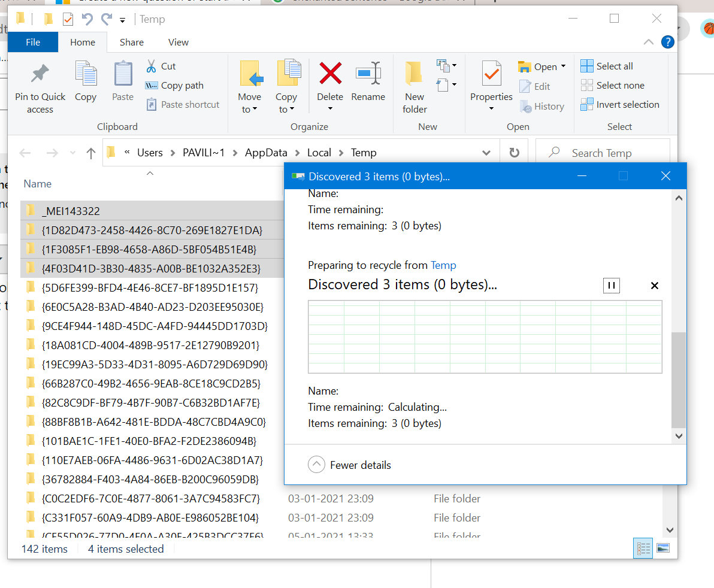
Task: Cut the selected folders
Action: click(161, 66)
